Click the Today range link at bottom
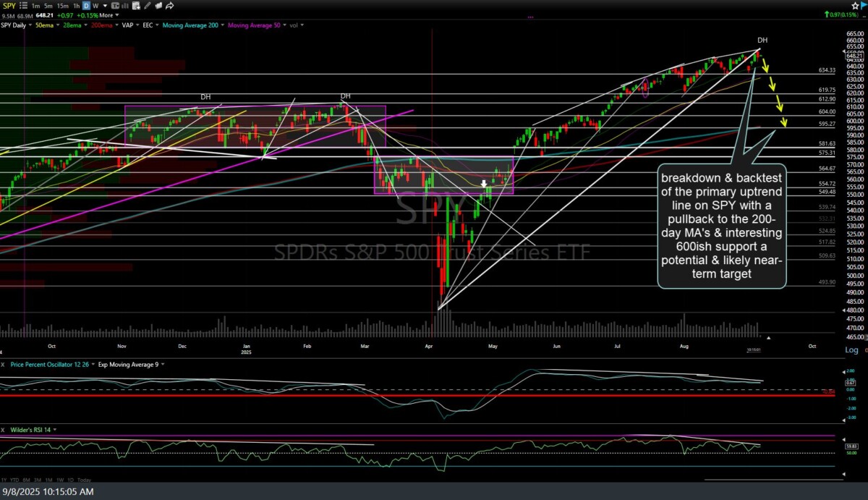 pos(84,479)
